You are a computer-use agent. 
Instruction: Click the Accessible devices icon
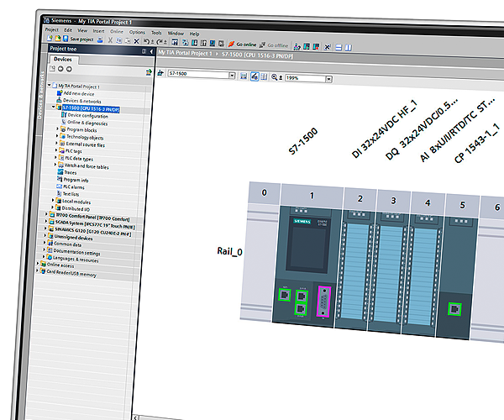(297, 47)
